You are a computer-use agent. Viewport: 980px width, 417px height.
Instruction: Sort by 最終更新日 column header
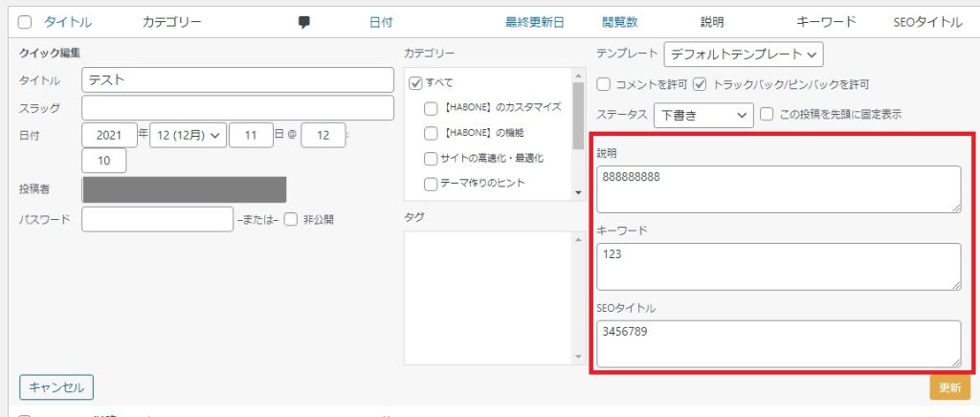pos(534,22)
